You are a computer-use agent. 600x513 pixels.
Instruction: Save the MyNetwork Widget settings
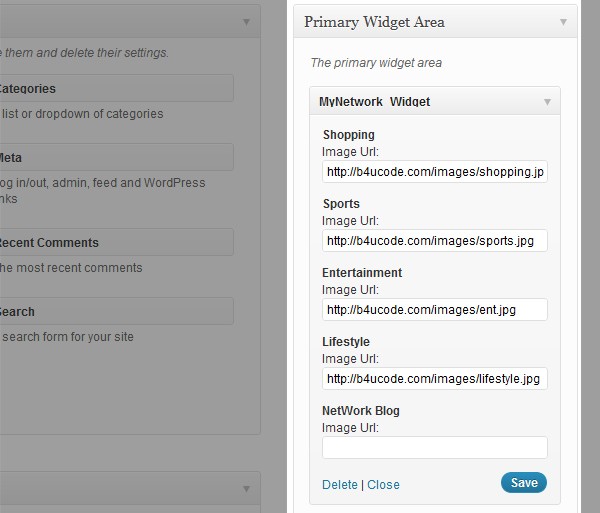[524, 482]
